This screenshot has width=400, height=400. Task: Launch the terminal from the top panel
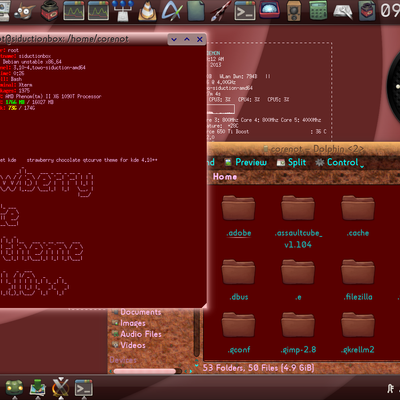pyautogui.click(x=245, y=11)
